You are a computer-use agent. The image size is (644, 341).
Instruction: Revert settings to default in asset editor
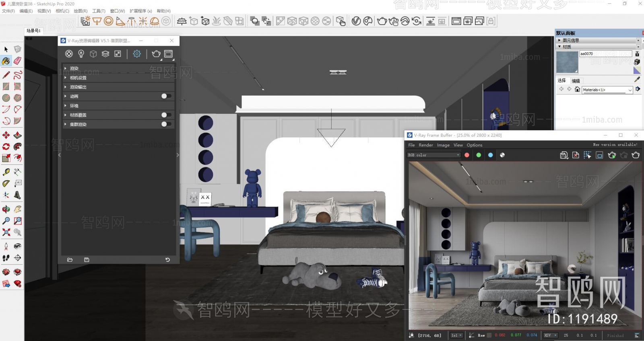(168, 260)
